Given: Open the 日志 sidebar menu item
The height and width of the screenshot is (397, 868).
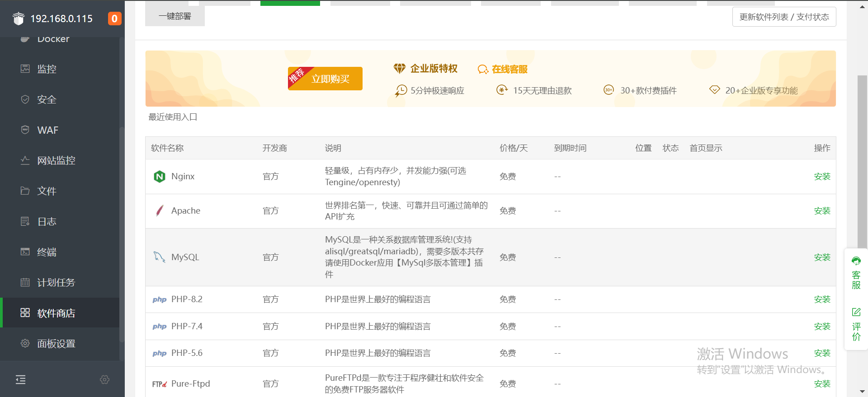Looking at the screenshot, I should [x=60, y=221].
